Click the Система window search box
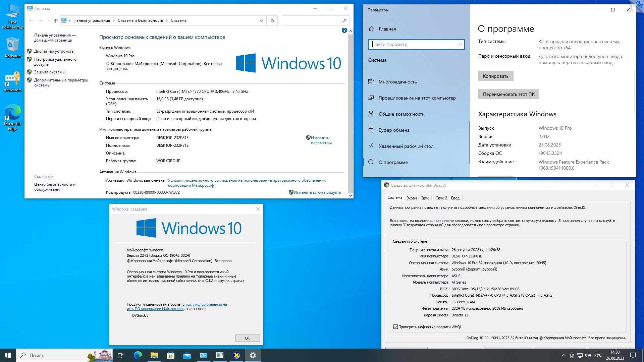The height and width of the screenshot is (362, 644). (x=315, y=20)
